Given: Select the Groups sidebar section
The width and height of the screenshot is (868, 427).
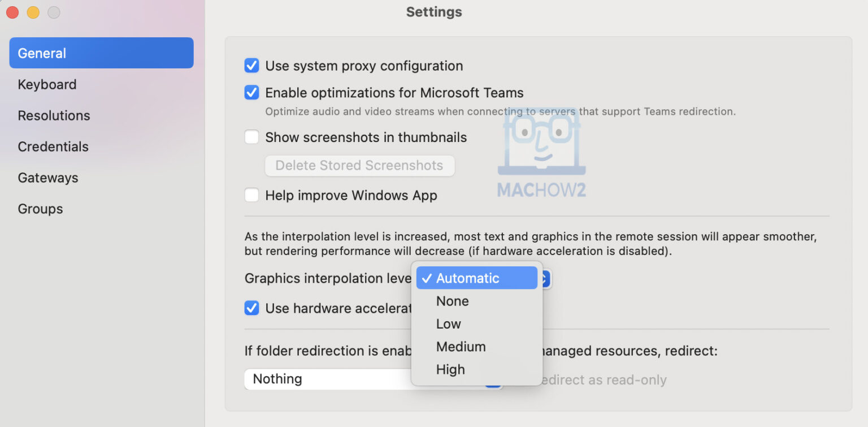Looking at the screenshot, I should coord(40,208).
